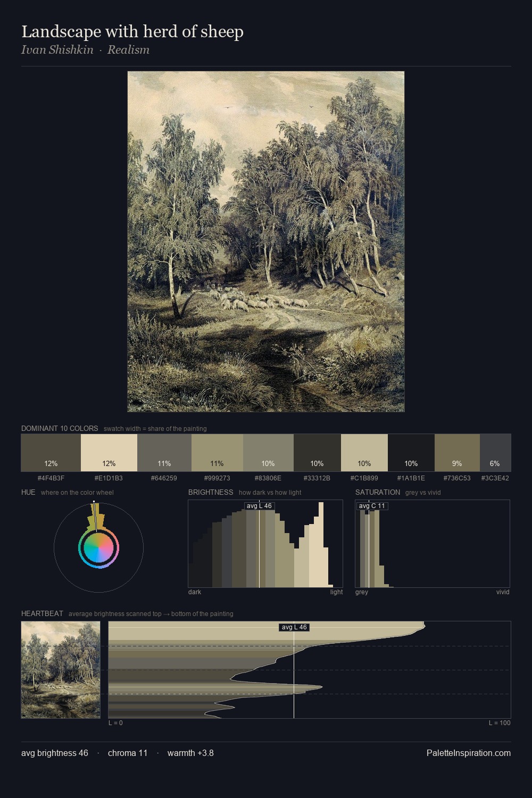Click the artist name 'Ivan Shishkin'

57,50
